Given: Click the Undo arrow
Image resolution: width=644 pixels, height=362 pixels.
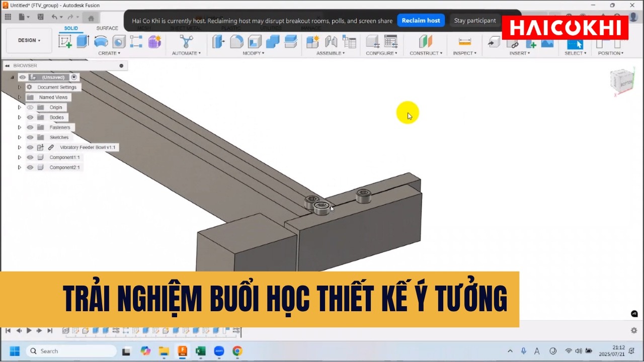Looking at the screenshot, I should (x=54, y=17).
